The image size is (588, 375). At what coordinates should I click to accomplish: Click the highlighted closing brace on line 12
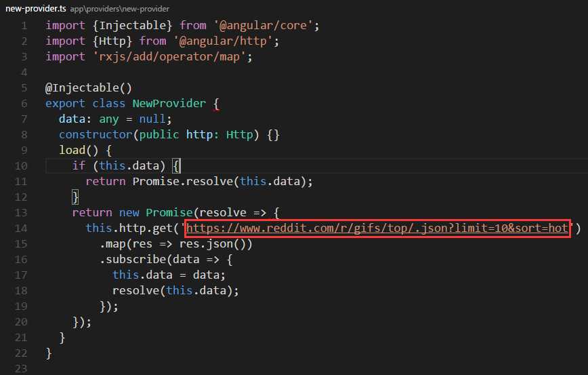(75, 197)
